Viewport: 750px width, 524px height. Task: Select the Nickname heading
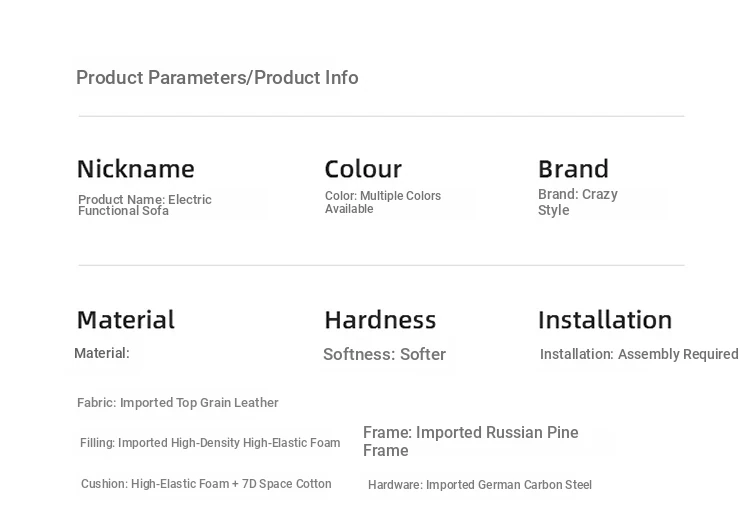tap(136, 169)
